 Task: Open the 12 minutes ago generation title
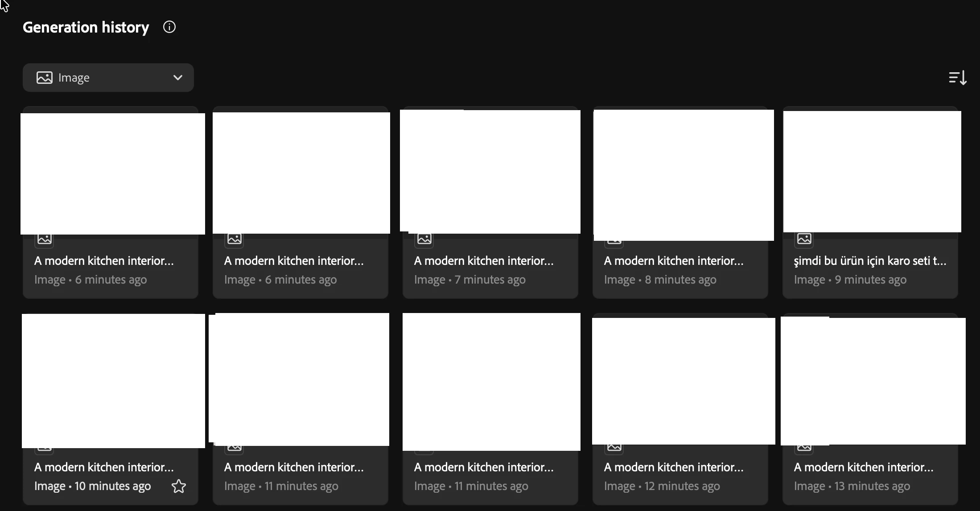click(x=673, y=467)
